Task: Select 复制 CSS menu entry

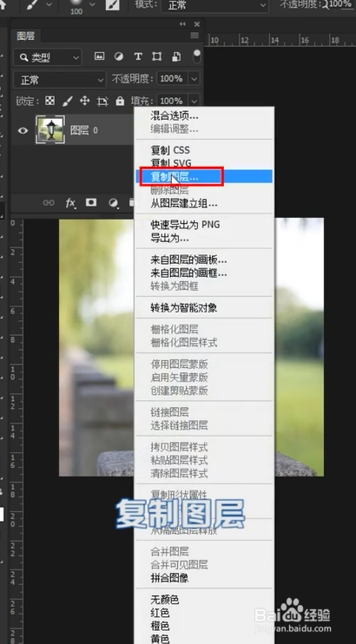Action: coord(170,149)
